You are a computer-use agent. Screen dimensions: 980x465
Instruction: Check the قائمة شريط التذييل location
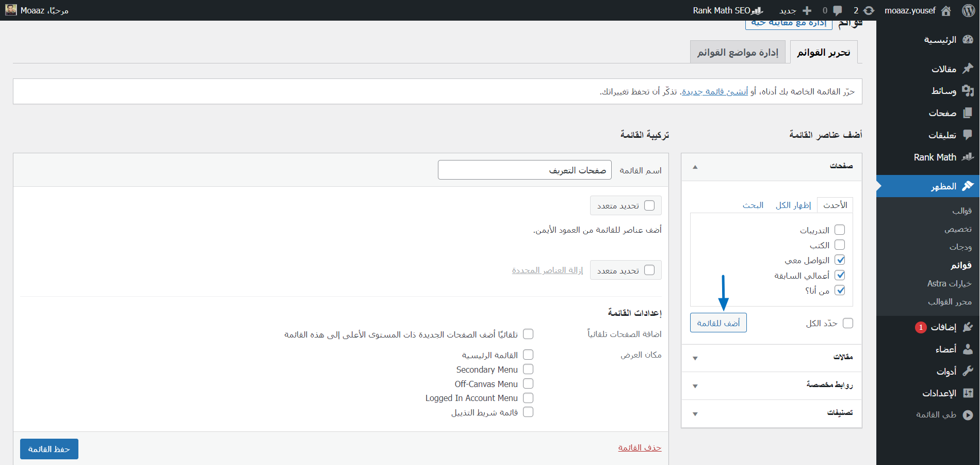pyautogui.click(x=528, y=412)
